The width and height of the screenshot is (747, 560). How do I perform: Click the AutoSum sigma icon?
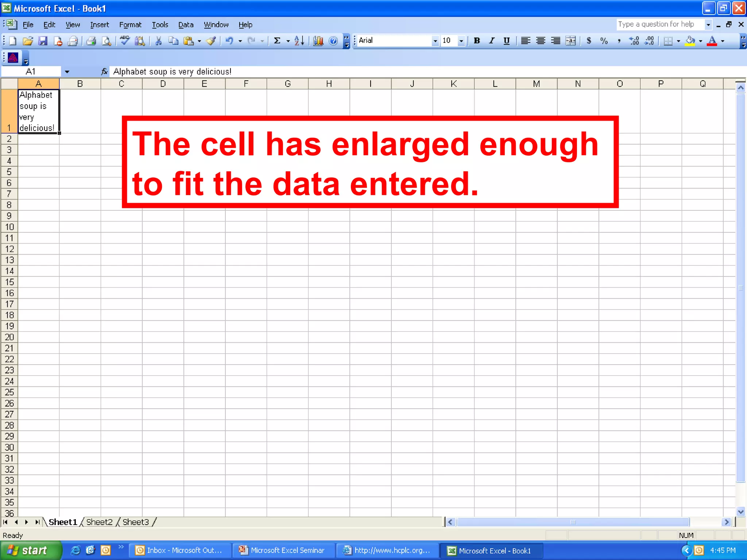(277, 41)
